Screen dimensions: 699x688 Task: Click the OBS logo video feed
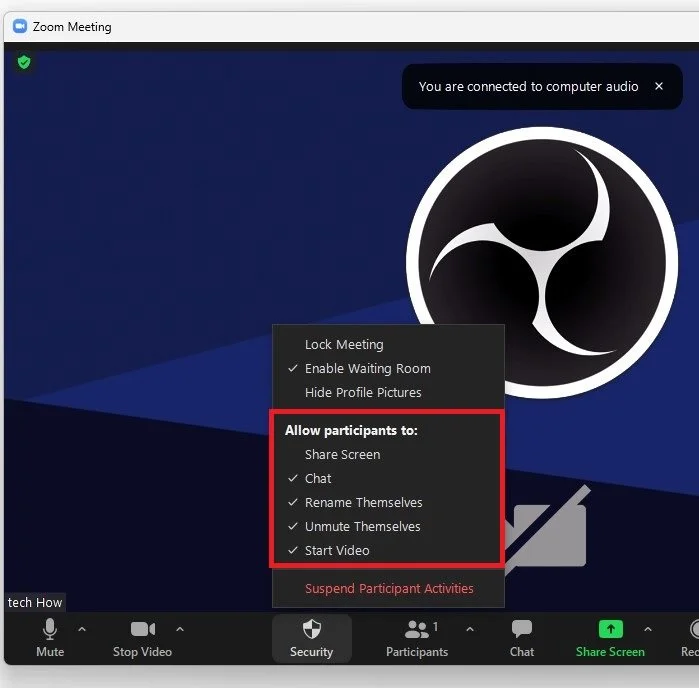click(542, 263)
